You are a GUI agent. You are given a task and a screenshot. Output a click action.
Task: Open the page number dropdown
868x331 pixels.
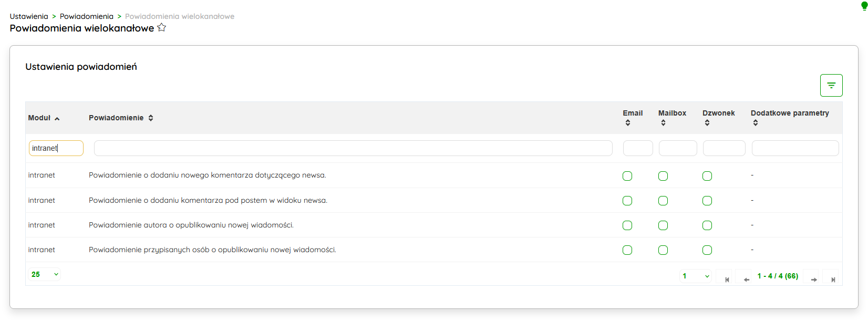pyautogui.click(x=696, y=276)
